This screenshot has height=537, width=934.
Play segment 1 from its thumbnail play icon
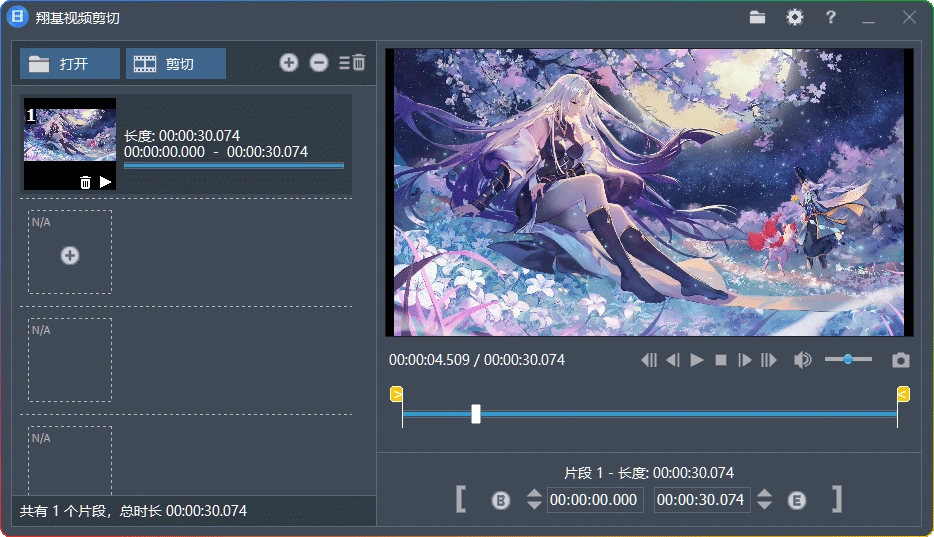105,182
